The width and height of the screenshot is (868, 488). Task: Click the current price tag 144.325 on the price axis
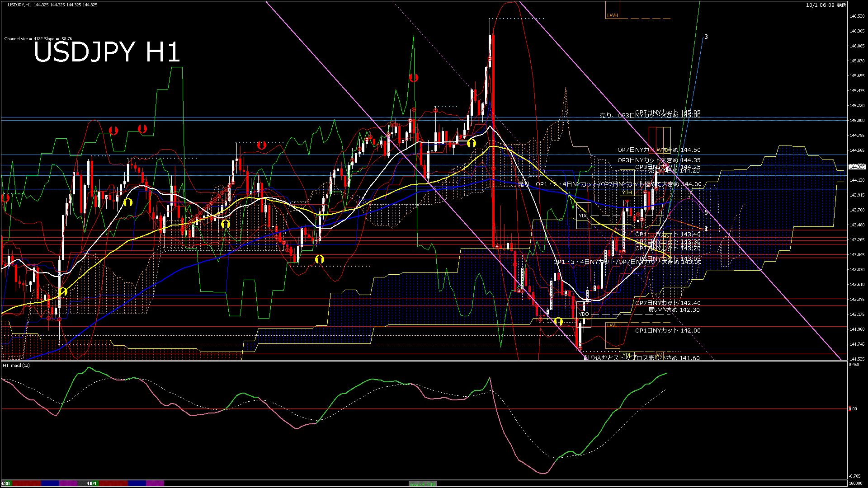857,167
